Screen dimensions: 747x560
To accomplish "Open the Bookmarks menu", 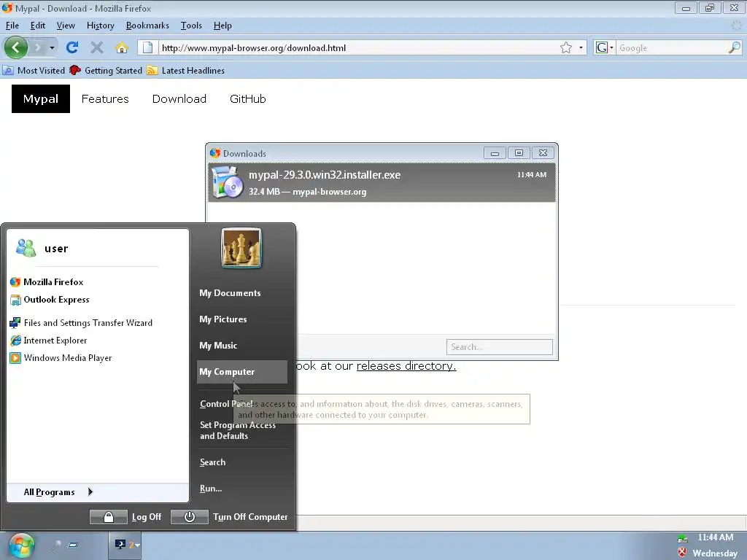I will coord(147,26).
